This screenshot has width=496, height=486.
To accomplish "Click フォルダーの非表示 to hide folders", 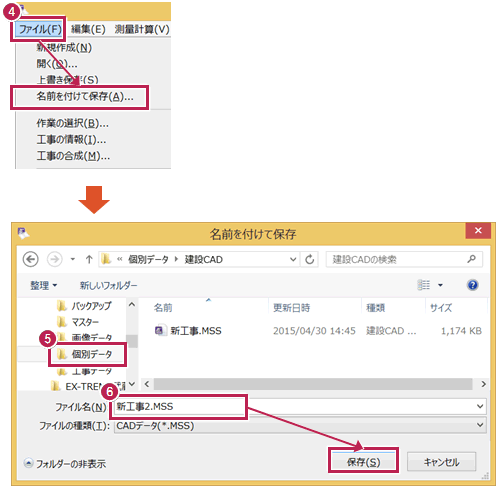I will tap(65, 463).
